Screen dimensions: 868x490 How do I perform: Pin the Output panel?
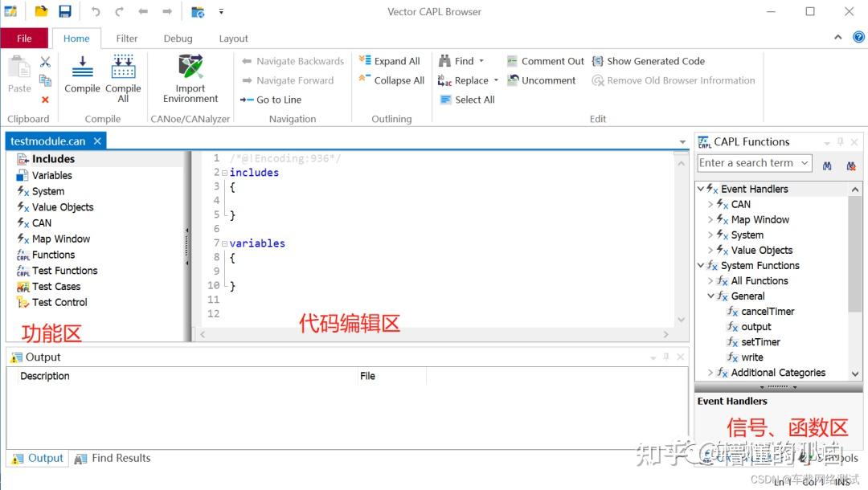click(665, 357)
